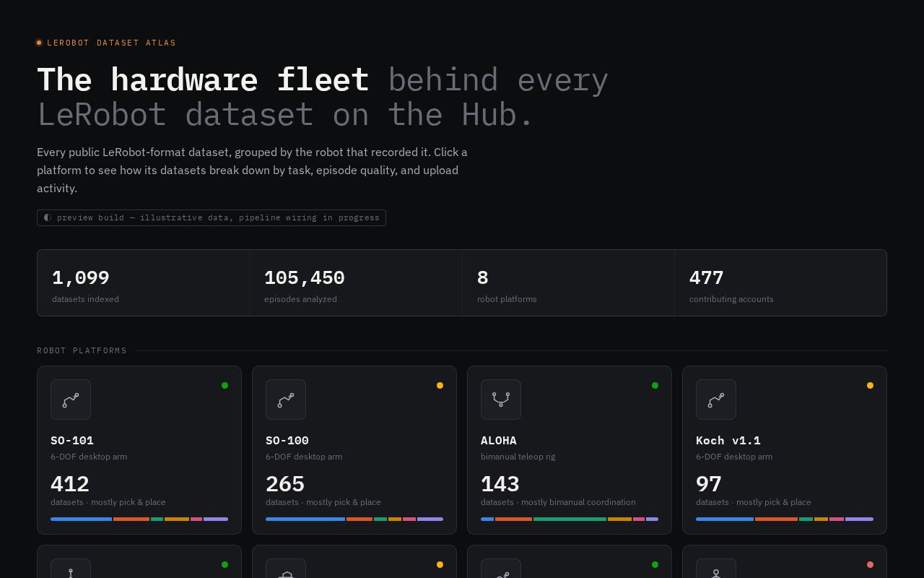The image size is (924, 578).
Task: Click the yellow status dot on the Koch v1.1 card
Action: (870, 385)
